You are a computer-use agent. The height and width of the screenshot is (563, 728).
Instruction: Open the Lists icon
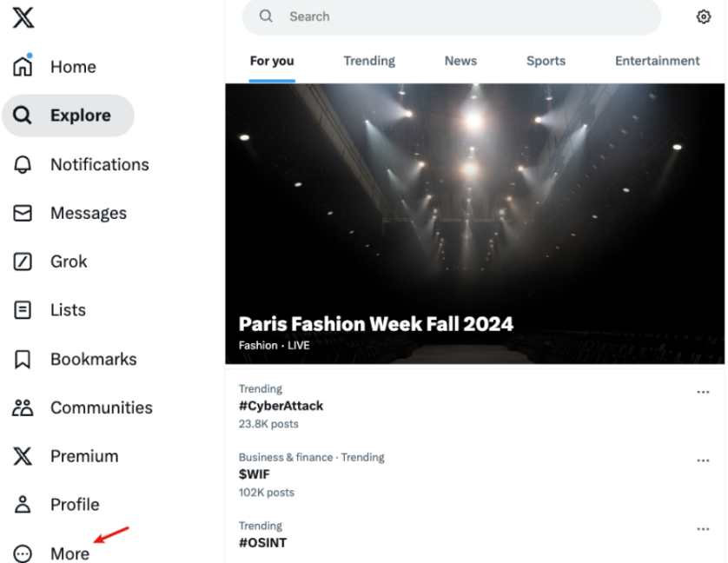tap(23, 310)
